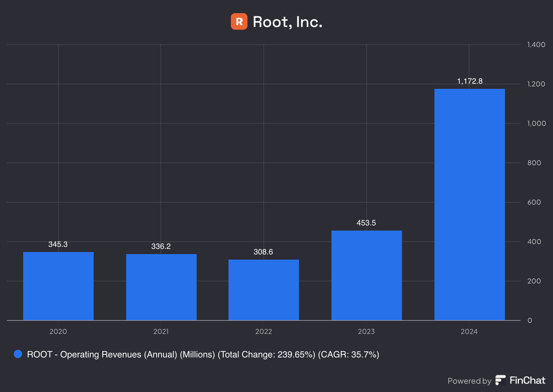Click the 1,172.8 data label
This screenshot has width=553, height=392.
(x=470, y=81)
